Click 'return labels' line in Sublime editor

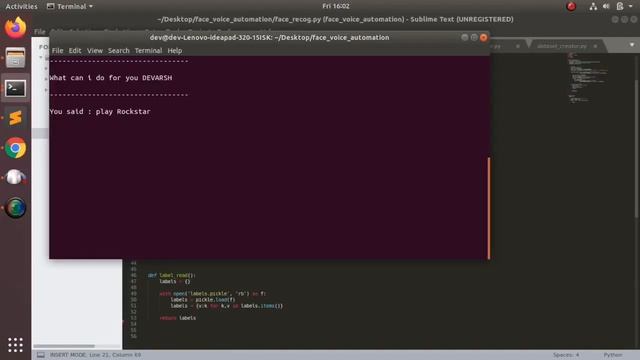pos(178,318)
